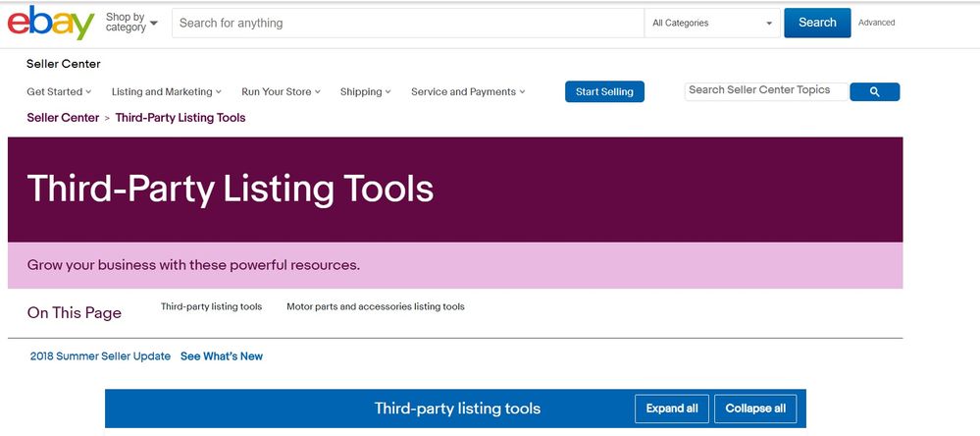The image size is (980, 436).
Task: Jump to Motor parts and accessories listing tools
Action: click(375, 307)
